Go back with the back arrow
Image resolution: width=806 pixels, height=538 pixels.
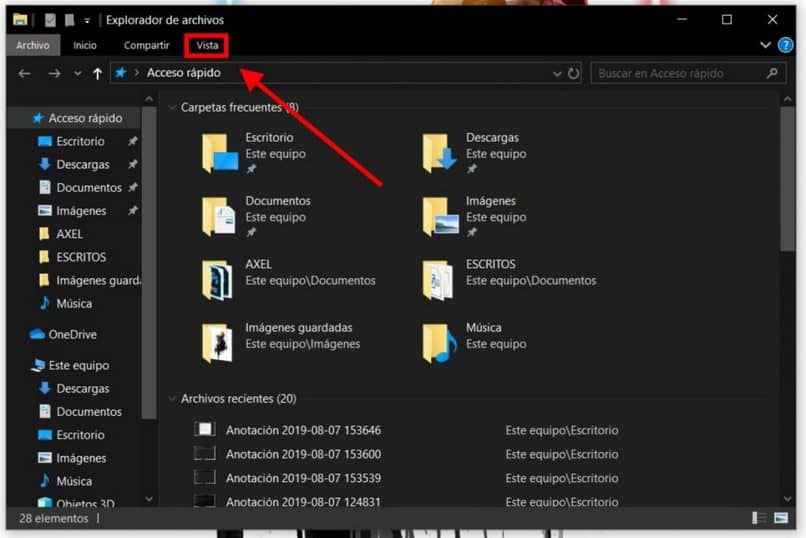click(x=24, y=73)
